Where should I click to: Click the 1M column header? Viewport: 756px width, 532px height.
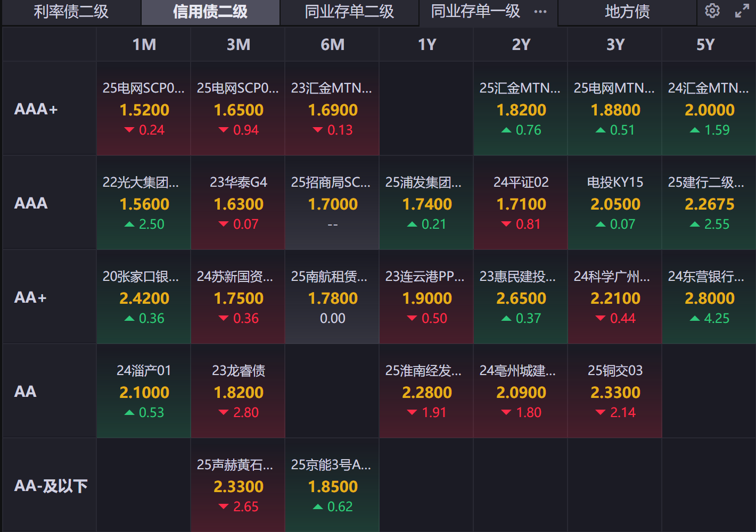coord(144,45)
